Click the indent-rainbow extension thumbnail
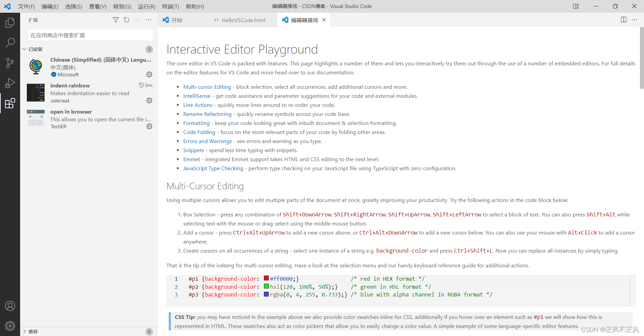 [x=36, y=93]
